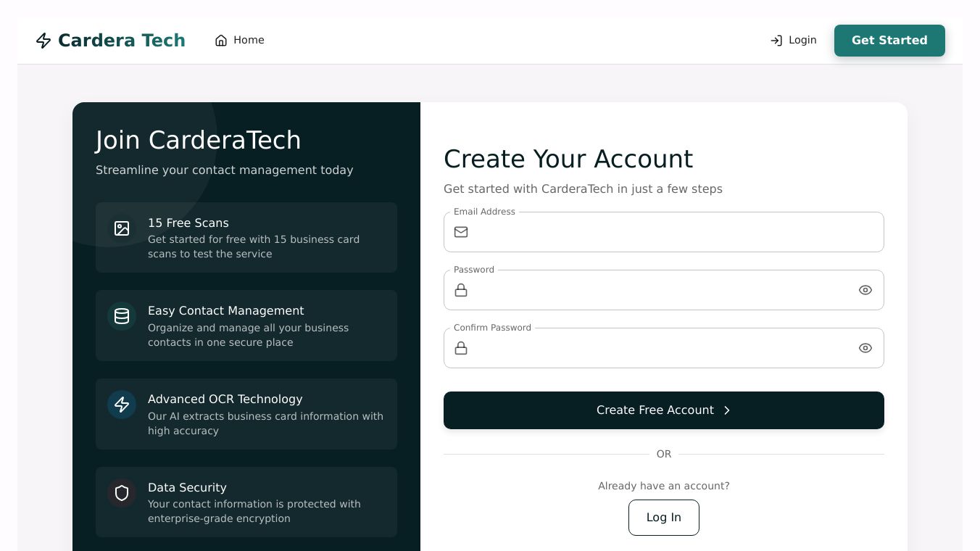
Task: Click the Cardera Tech lightning bolt logo
Action: click(43, 41)
